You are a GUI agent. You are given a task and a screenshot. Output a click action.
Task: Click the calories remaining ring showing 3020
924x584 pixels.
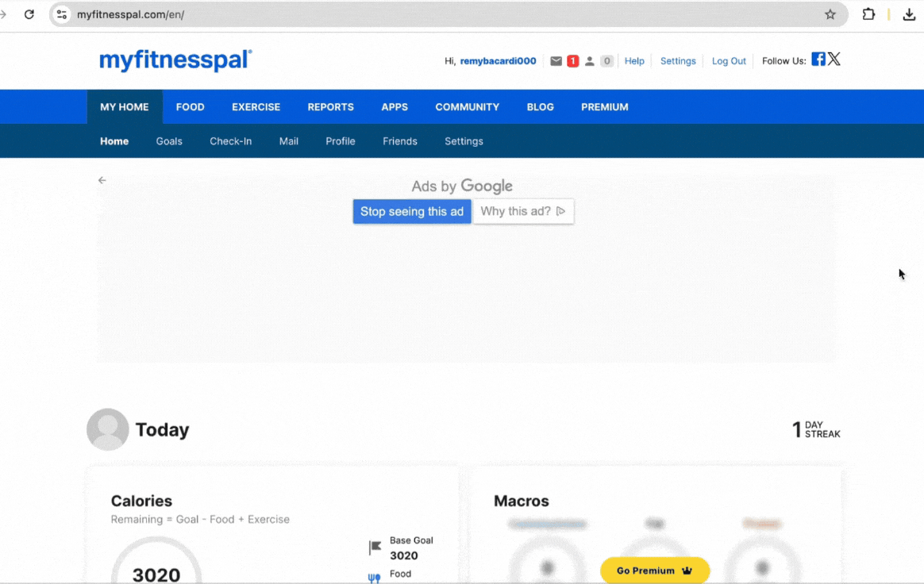156,562
